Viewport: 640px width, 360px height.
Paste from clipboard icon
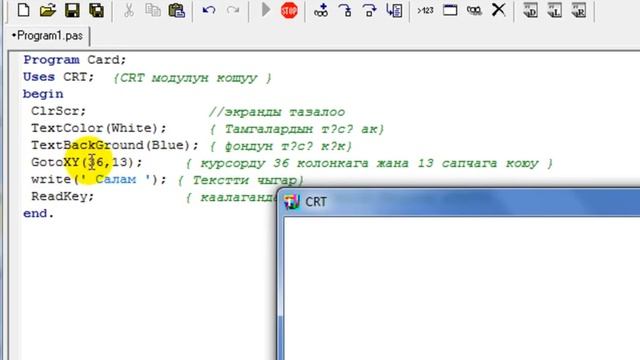pos(177,10)
